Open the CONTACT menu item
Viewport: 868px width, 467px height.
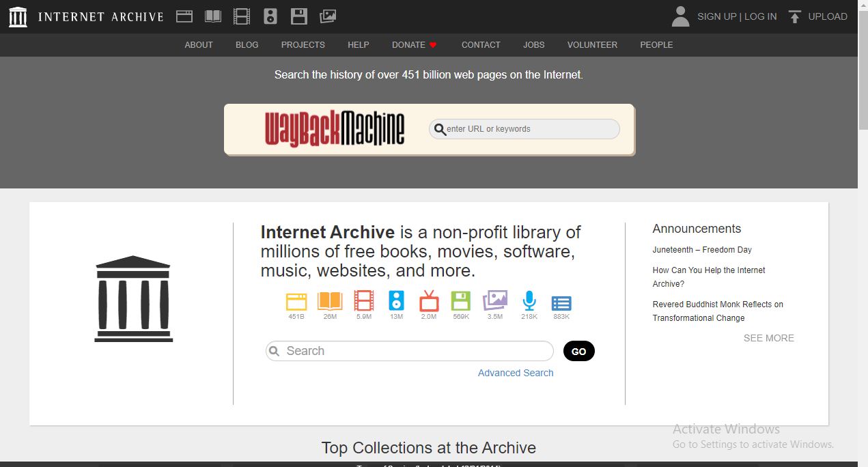pos(481,44)
